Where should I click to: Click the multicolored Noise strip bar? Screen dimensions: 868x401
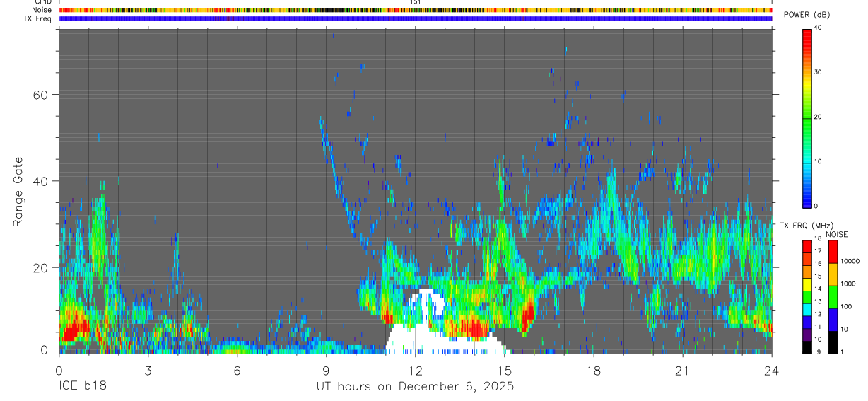[416, 10]
